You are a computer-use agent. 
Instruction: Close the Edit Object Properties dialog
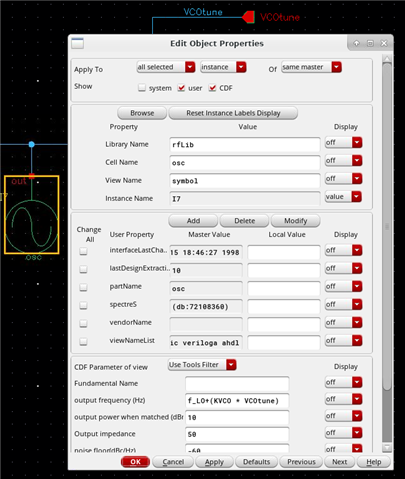pyautogui.click(x=384, y=43)
